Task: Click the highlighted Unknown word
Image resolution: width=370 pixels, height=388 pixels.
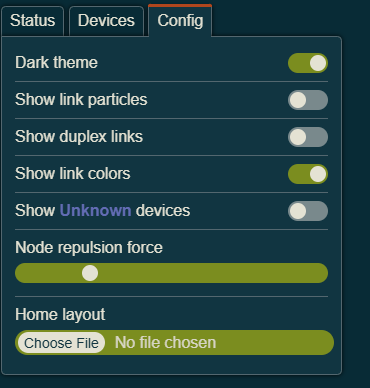Action: tap(95, 211)
